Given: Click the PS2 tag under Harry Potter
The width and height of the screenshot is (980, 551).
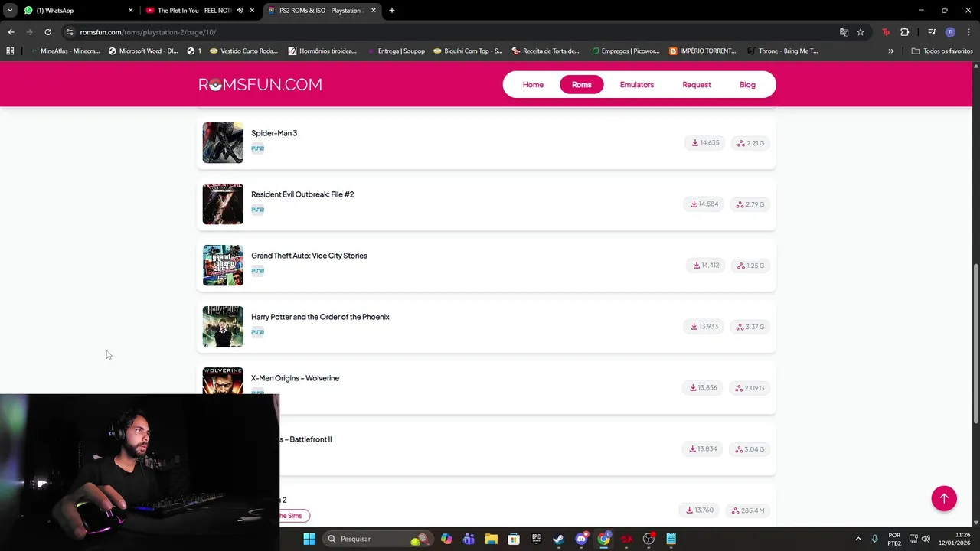Looking at the screenshot, I should click(258, 332).
